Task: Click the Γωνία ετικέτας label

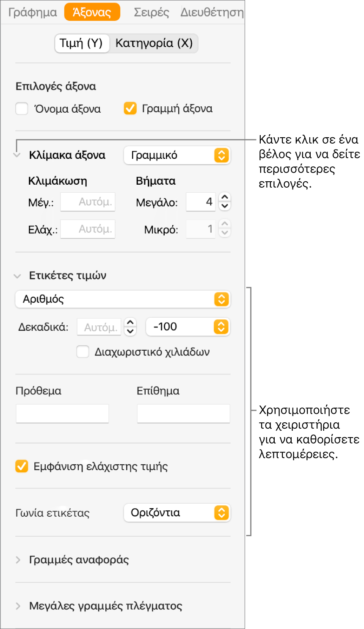Action: coord(52,513)
